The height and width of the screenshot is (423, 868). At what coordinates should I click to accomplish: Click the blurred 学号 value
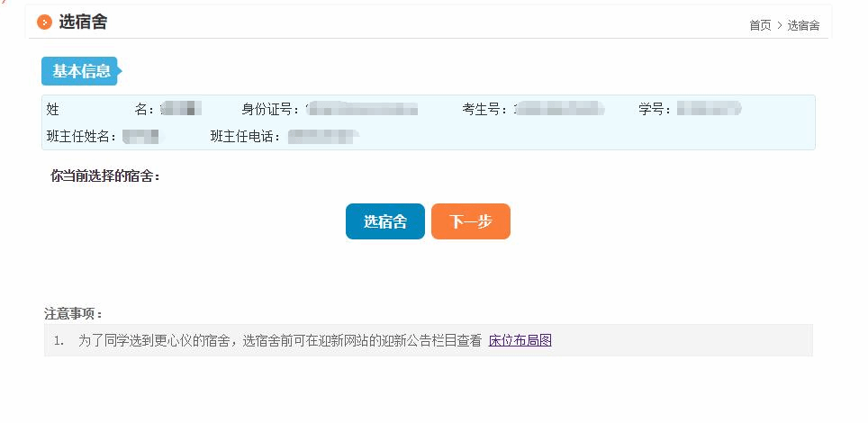point(709,109)
